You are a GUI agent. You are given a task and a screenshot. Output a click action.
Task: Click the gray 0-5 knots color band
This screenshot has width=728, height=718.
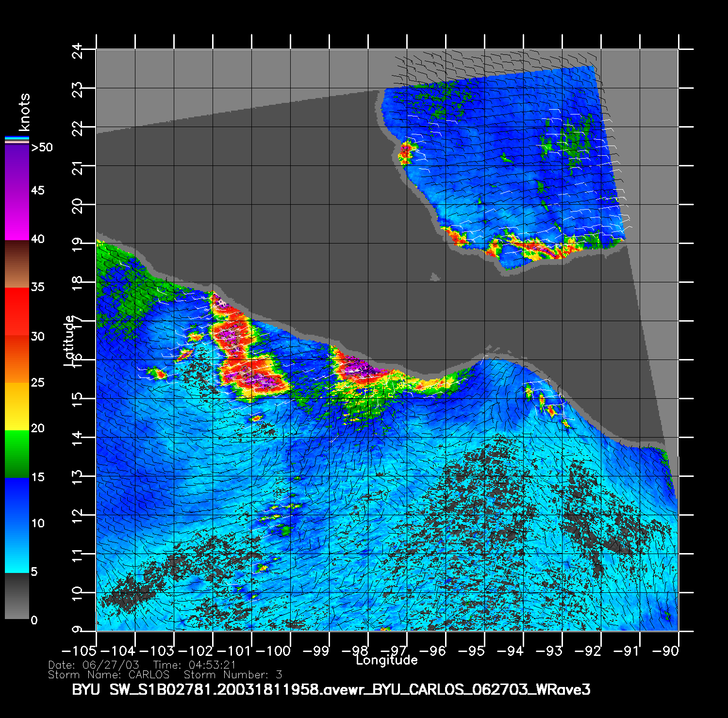[17, 596]
